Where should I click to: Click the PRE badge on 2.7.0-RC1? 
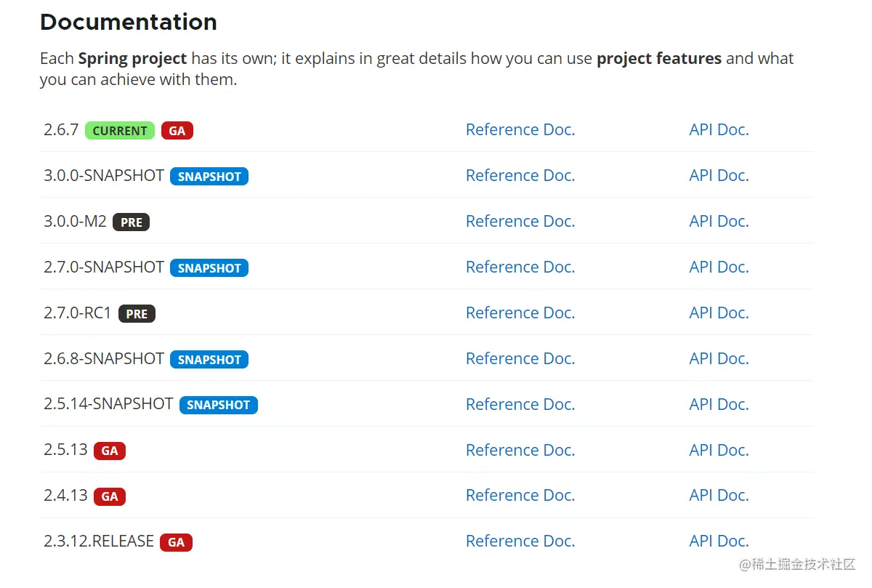click(x=137, y=314)
